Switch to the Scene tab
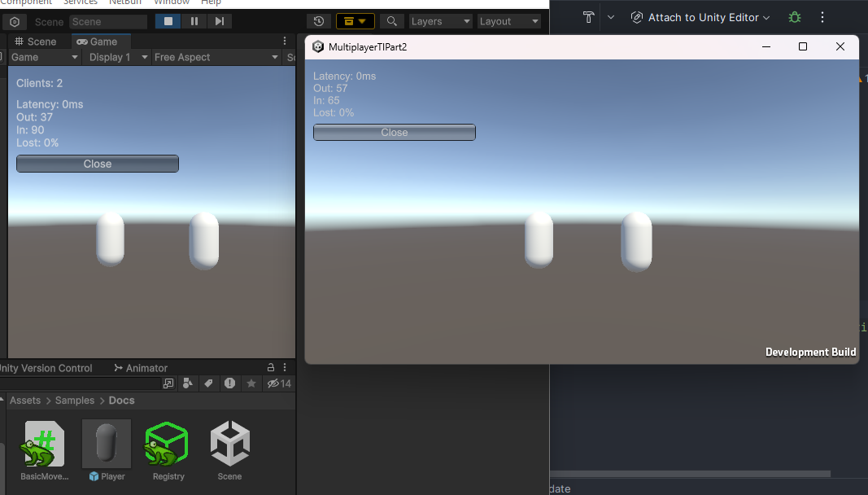Image resolution: width=868 pixels, height=495 pixels. click(x=37, y=41)
